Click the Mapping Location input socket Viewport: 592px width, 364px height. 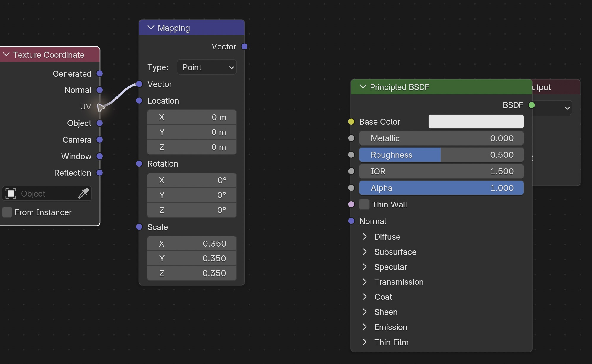tap(139, 101)
